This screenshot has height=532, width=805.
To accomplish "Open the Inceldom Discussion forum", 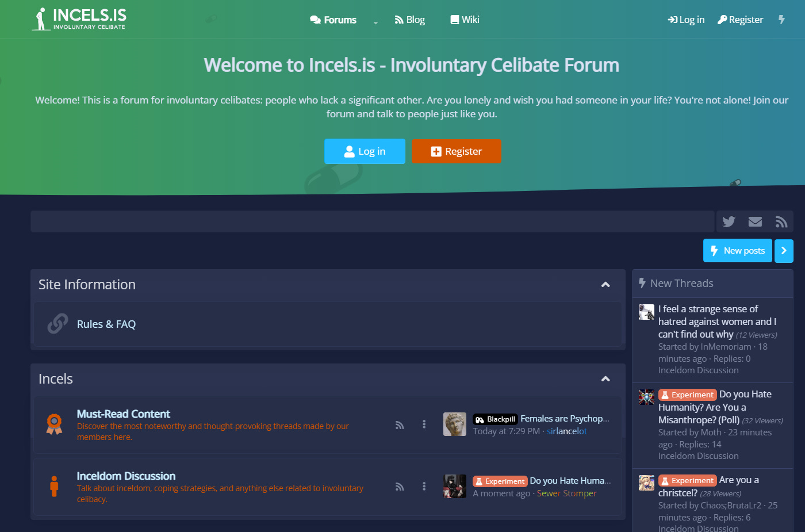I will pyautogui.click(x=126, y=476).
